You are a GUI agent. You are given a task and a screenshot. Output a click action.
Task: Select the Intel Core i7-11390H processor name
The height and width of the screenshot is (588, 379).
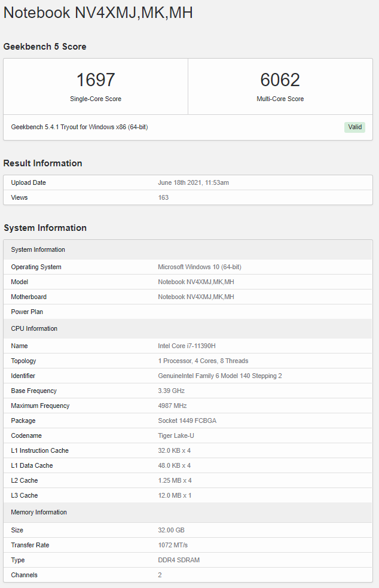(187, 346)
